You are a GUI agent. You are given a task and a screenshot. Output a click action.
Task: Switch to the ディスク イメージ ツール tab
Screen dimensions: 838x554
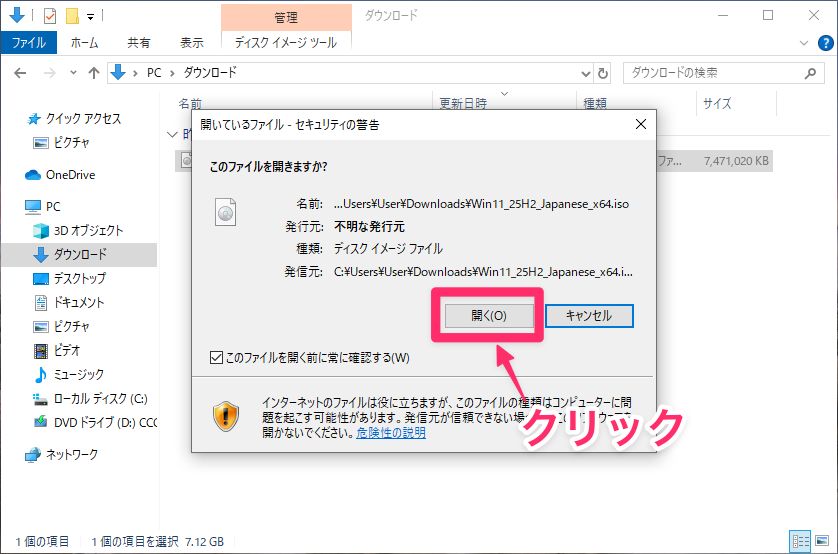click(x=285, y=43)
